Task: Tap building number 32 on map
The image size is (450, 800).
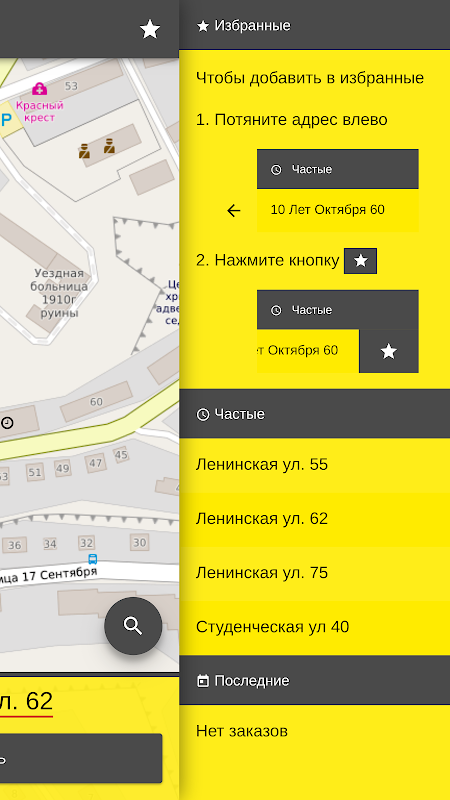Action: [x=87, y=542]
